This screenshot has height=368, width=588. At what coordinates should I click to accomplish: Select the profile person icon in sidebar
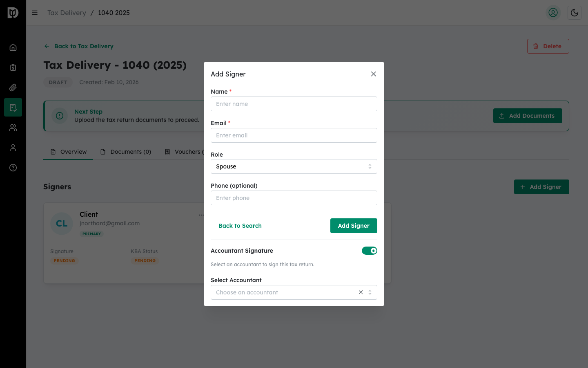click(13, 148)
